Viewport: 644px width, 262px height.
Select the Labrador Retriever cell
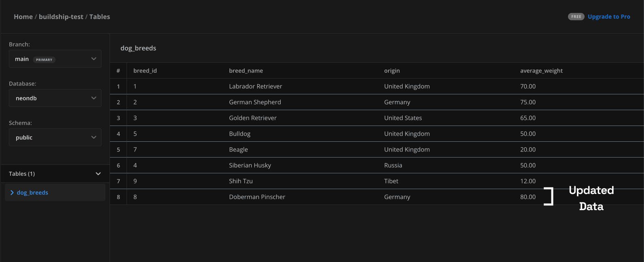255,86
